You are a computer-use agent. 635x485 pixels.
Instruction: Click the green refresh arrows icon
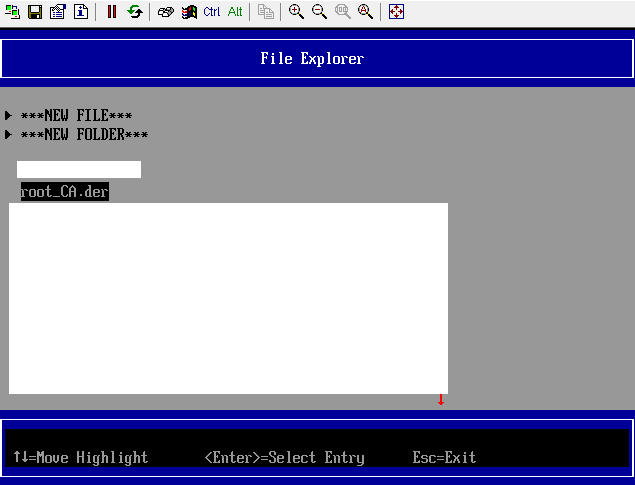tap(134, 12)
